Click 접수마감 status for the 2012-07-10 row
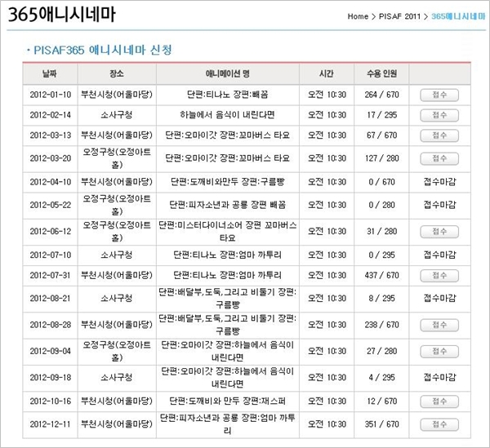Image resolution: width=490 pixels, height=448 pixels. (439, 255)
